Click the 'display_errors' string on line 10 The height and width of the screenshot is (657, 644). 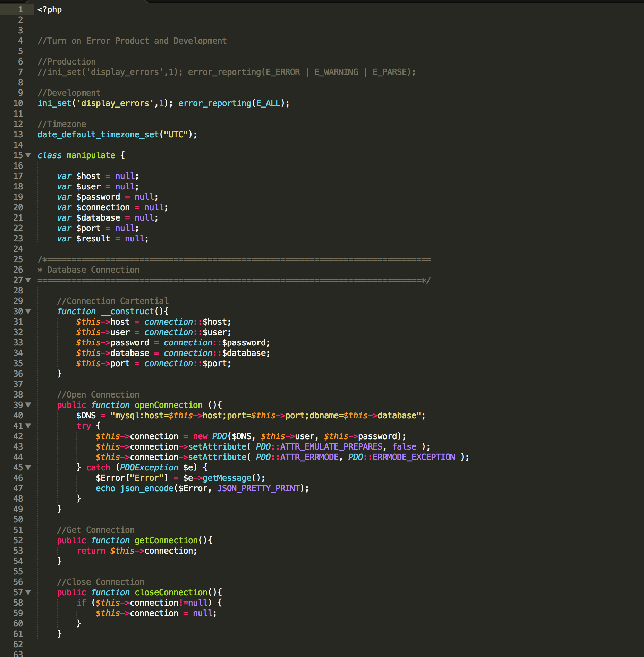point(115,103)
